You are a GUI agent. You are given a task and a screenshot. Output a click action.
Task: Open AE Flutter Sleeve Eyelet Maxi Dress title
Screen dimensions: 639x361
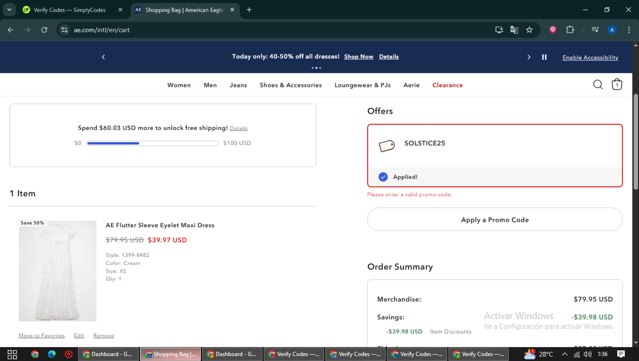click(160, 225)
